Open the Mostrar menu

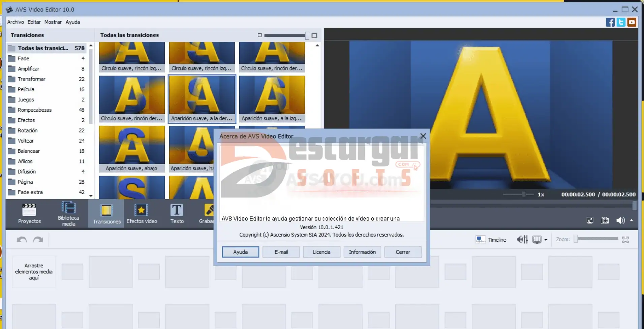pyautogui.click(x=53, y=22)
